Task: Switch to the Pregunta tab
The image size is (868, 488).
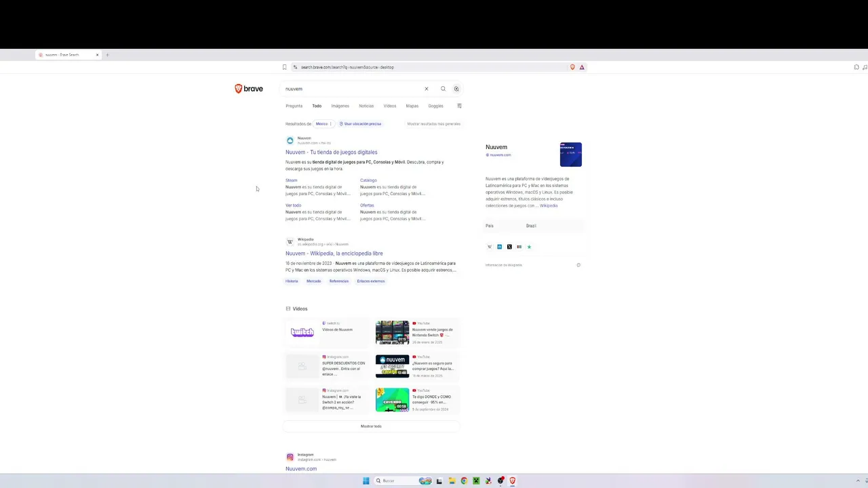Action: click(294, 106)
